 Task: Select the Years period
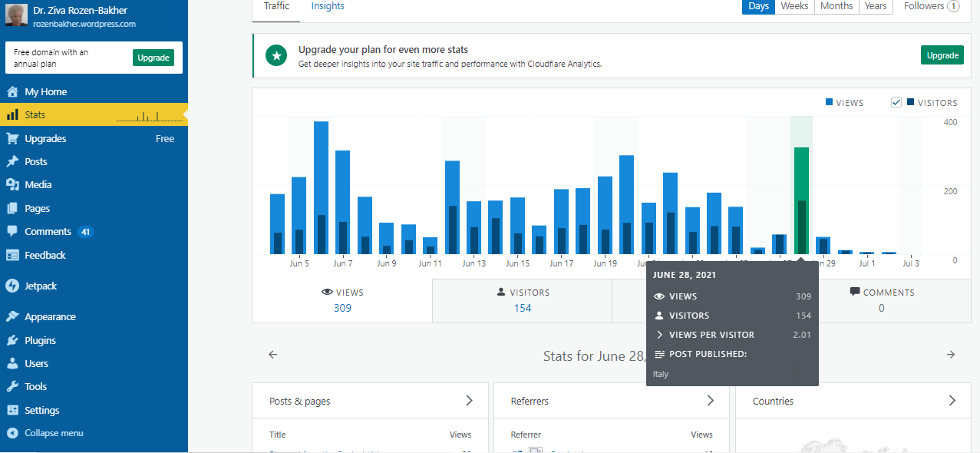pyautogui.click(x=876, y=6)
